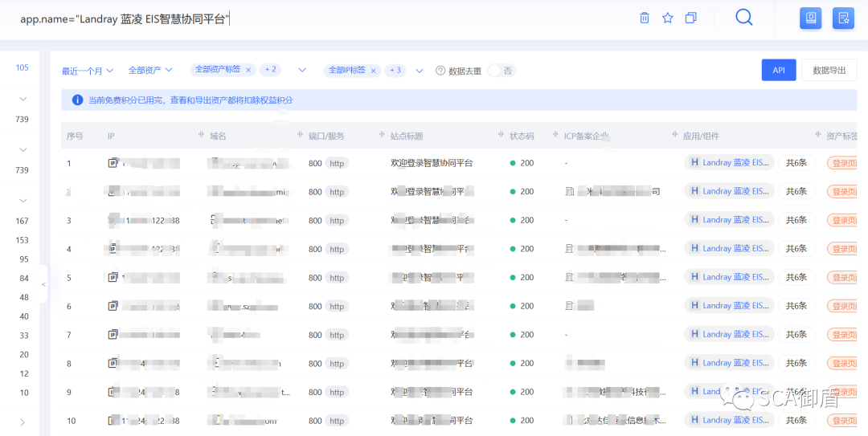Open the query grammar book button
868x436 pixels.
810,18
